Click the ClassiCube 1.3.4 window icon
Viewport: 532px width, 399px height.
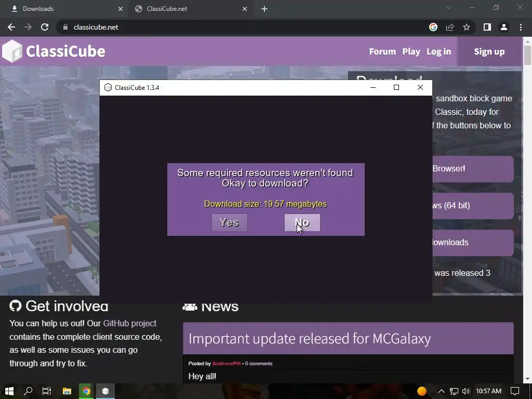(x=108, y=87)
